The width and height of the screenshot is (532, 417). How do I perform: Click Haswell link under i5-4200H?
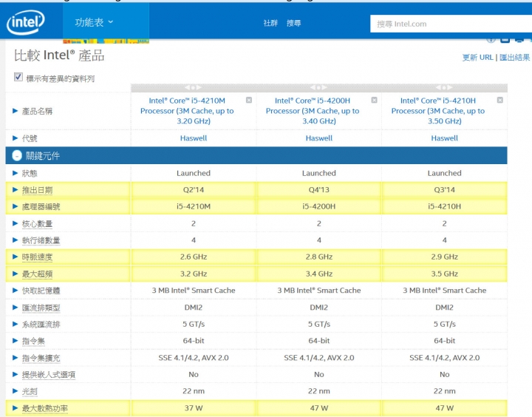(x=319, y=138)
